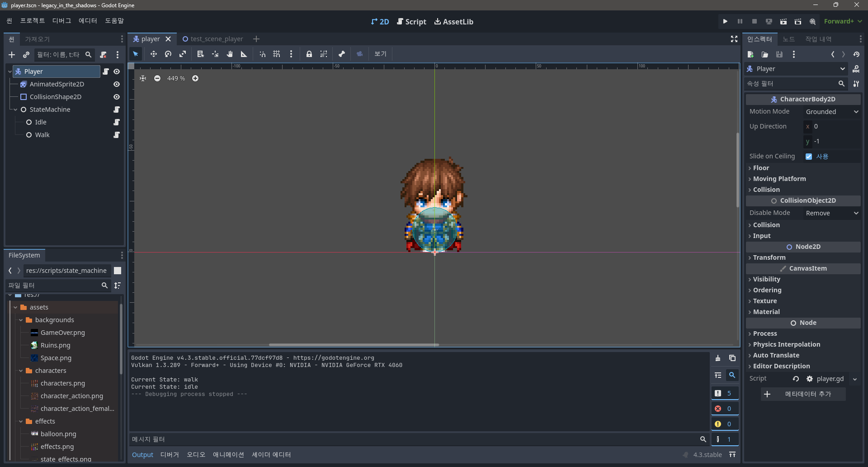868x467 pixels.
Task: Open the 프로젝트 menu
Action: [x=33, y=21]
